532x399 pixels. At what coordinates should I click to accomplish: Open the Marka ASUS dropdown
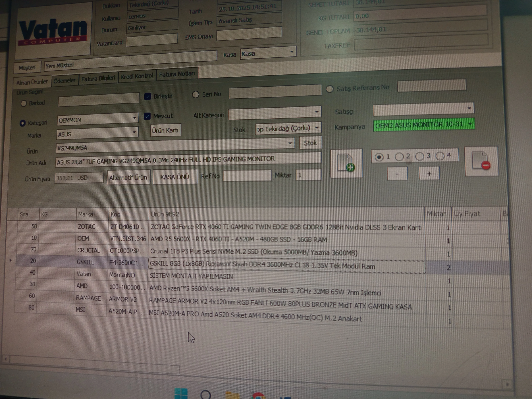134,132
